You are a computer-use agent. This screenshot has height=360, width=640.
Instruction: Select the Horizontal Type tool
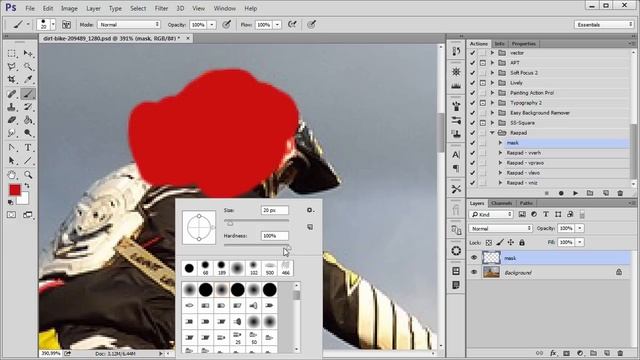pyautogui.click(x=28, y=147)
